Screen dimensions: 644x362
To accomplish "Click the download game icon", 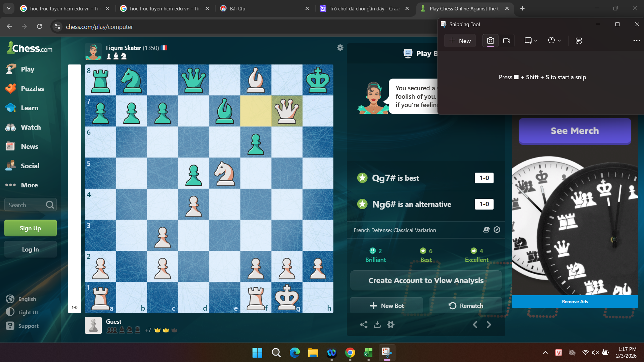I will tap(377, 324).
